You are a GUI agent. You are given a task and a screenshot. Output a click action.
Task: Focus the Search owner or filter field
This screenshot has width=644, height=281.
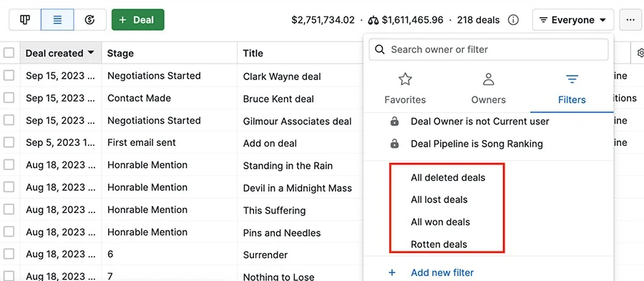click(488, 49)
